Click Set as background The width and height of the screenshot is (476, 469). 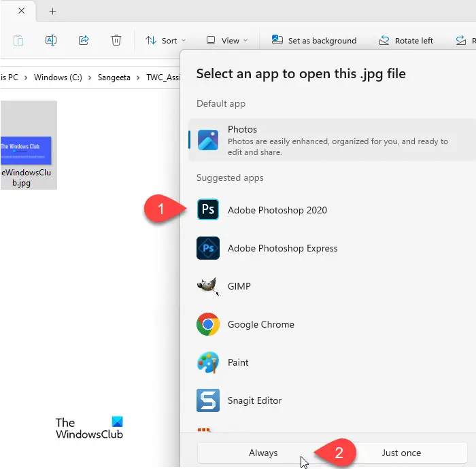coord(314,41)
